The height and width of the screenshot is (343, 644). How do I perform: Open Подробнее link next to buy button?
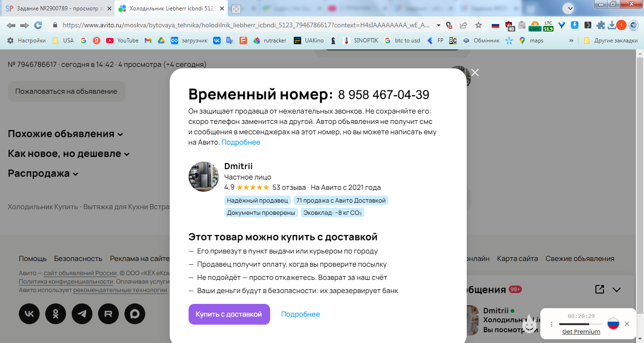300,314
